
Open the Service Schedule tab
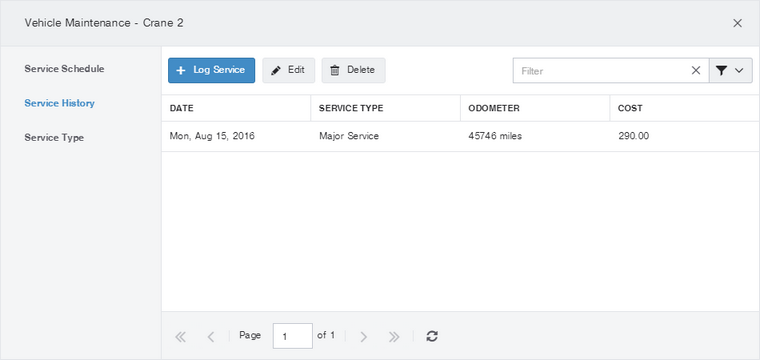click(x=64, y=69)
